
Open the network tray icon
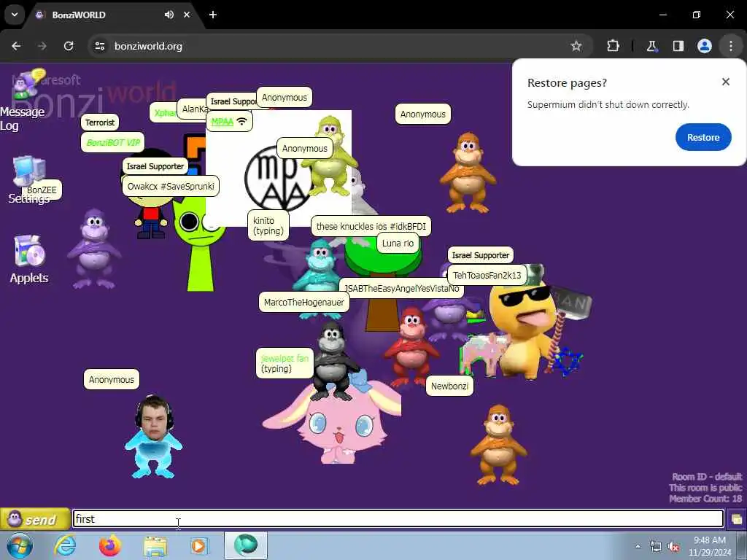coord(656,547)
